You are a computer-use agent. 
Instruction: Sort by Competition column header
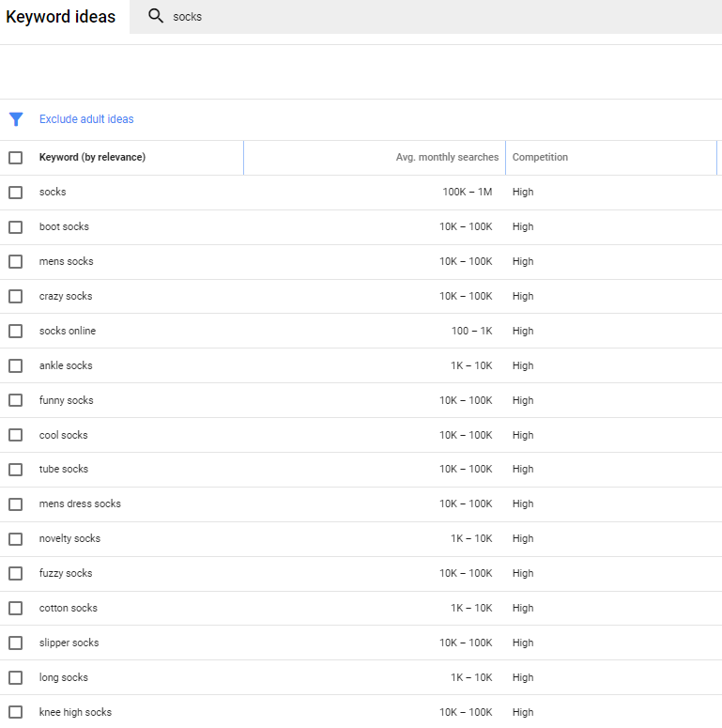point(540,158)
